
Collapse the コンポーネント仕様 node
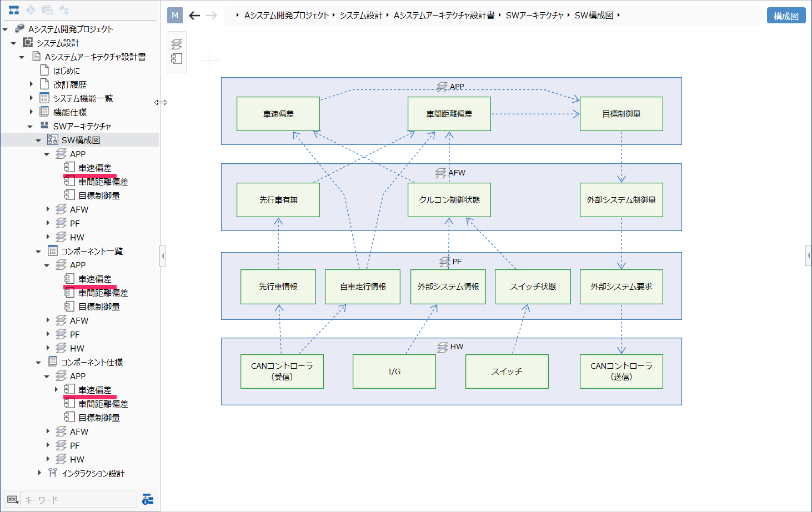pos(38,363)
